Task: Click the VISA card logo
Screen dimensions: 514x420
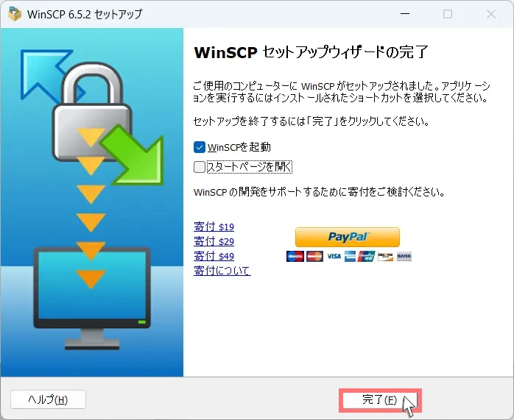Action: pyautogui.click(x=334, y=256)
